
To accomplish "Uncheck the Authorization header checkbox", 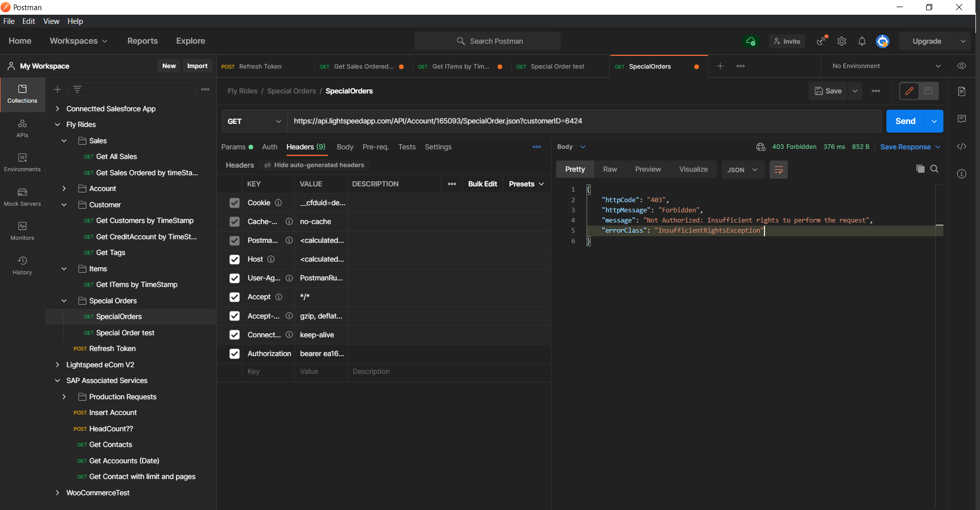I will (x=234, y=354).
